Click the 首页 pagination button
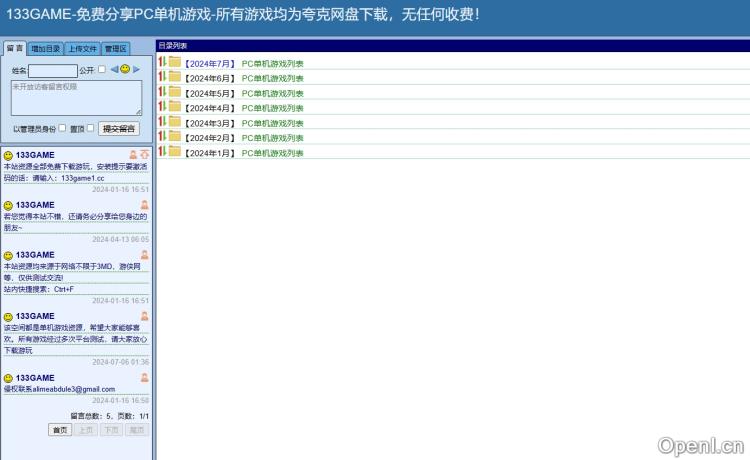 [60, 429]
